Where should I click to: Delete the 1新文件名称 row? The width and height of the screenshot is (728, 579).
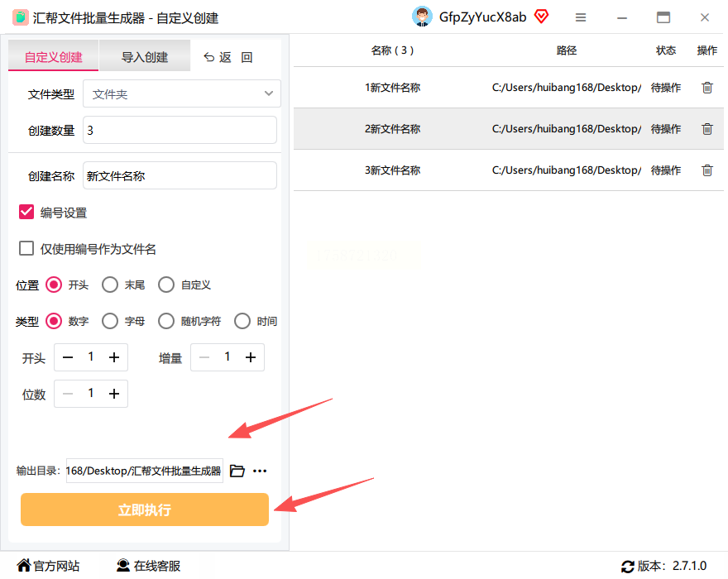(x=706, y=88)
